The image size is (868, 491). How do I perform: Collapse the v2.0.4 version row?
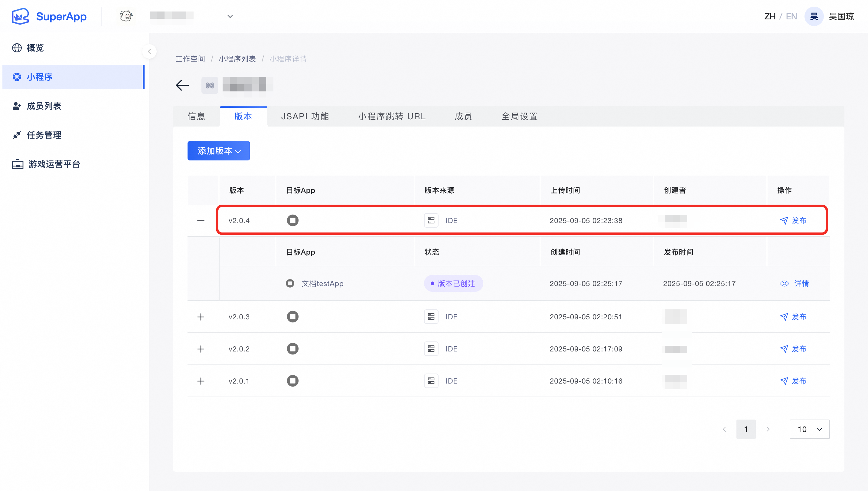point(201,221)
